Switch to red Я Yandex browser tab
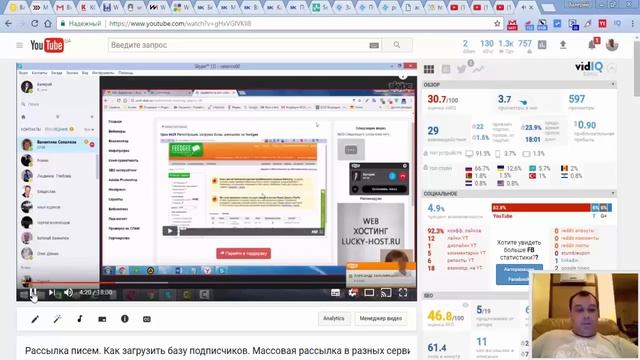This screenshot has height=360, width=640. pyautogui.click(x=87, y=7)
